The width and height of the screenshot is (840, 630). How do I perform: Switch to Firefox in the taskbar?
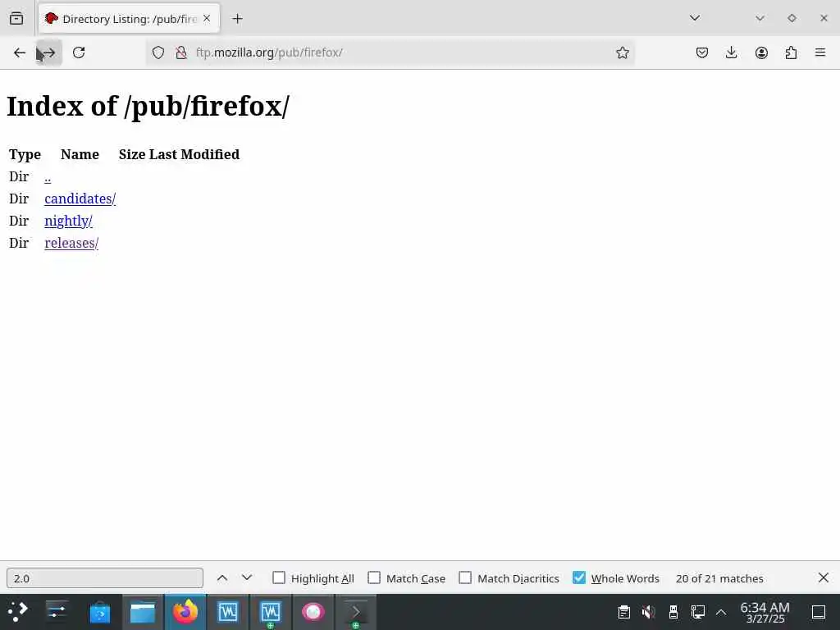click(x=185, y=612)
